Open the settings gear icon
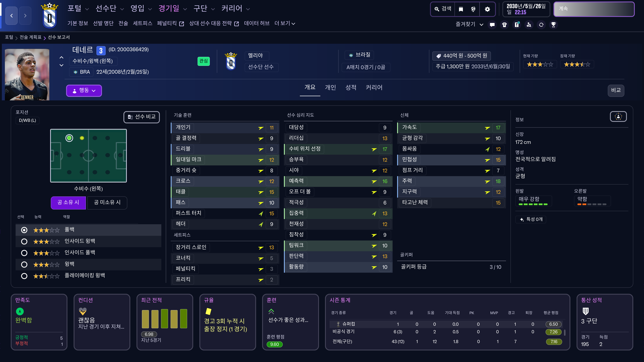 (x=487, y=9)
